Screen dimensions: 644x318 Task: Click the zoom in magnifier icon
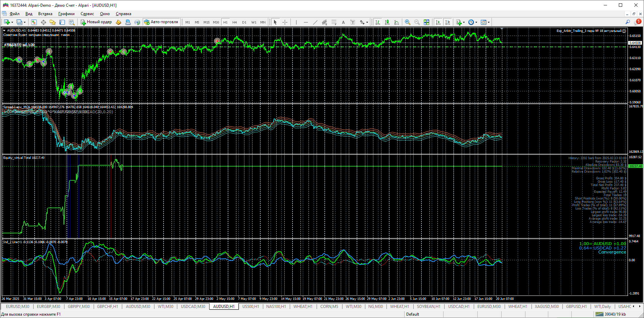(408, 22)
